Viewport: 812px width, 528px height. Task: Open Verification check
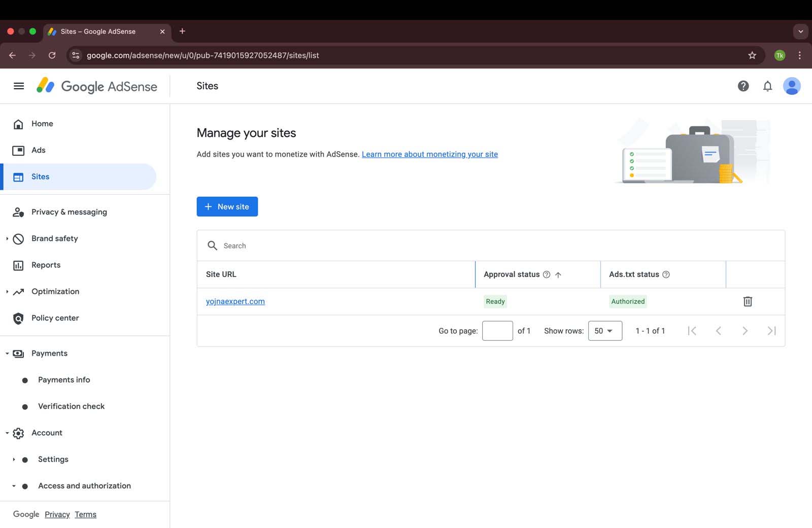pos(71,406)
